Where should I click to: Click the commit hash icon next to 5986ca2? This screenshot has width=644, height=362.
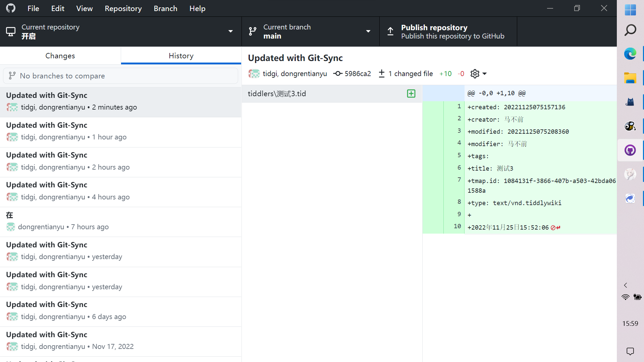(x=338, y=74)
